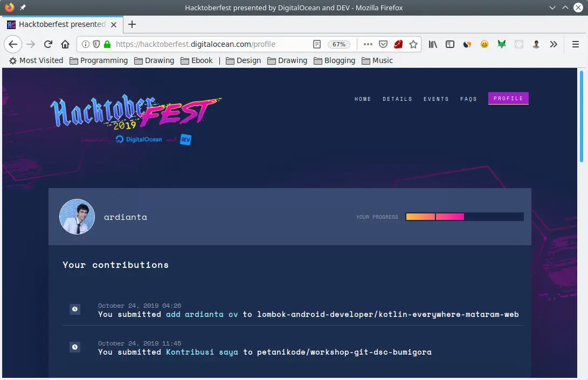
Task: Open FAQS in site navigation
Action: [x=468, y=99]
